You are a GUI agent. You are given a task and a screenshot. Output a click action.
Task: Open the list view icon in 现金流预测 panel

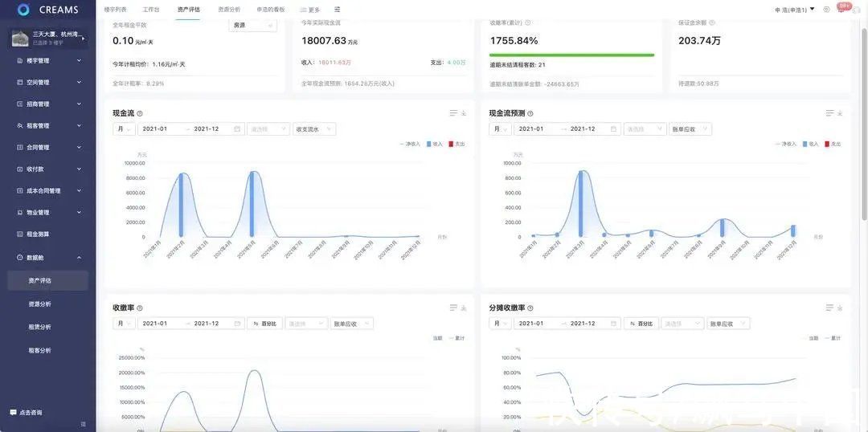(829, 113)
